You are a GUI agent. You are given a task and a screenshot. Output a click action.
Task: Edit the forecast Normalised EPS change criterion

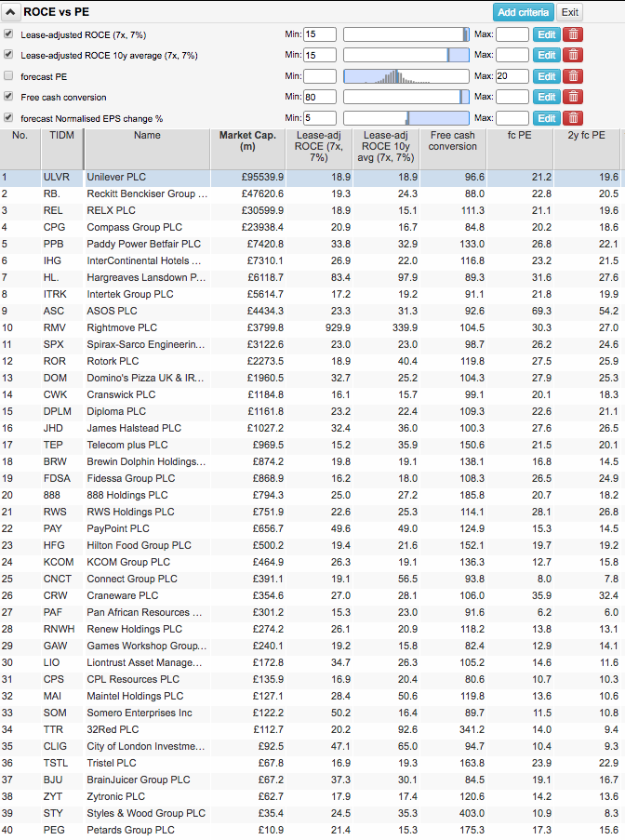[546, 118]
